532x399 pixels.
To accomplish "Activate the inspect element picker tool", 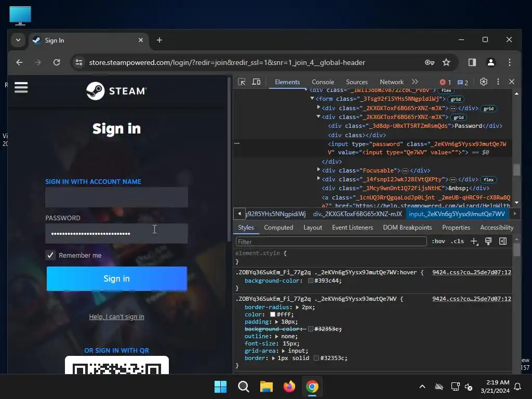I will 242,82.
